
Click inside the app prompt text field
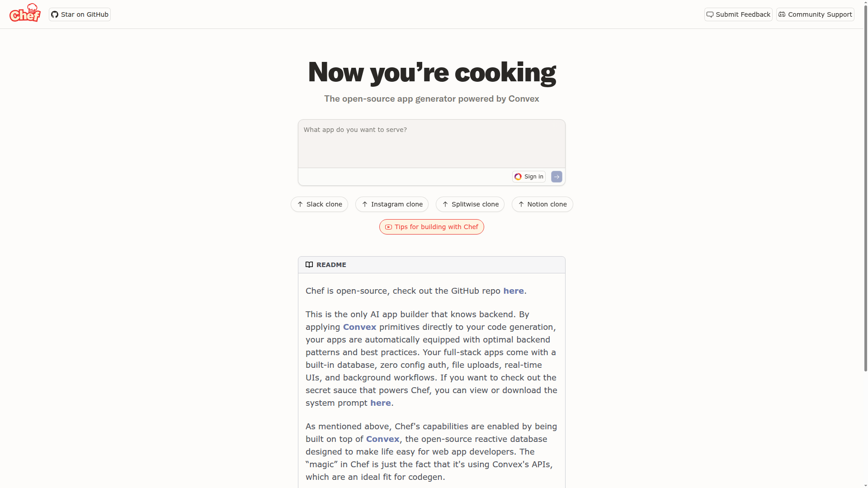pyautogui.click(x=431, y=143)
